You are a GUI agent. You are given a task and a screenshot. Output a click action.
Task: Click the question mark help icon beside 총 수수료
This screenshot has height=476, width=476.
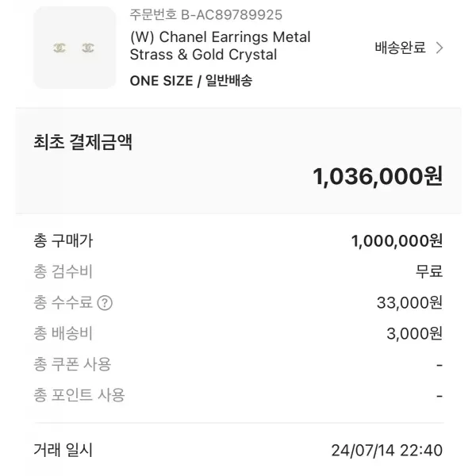[105, 303]
